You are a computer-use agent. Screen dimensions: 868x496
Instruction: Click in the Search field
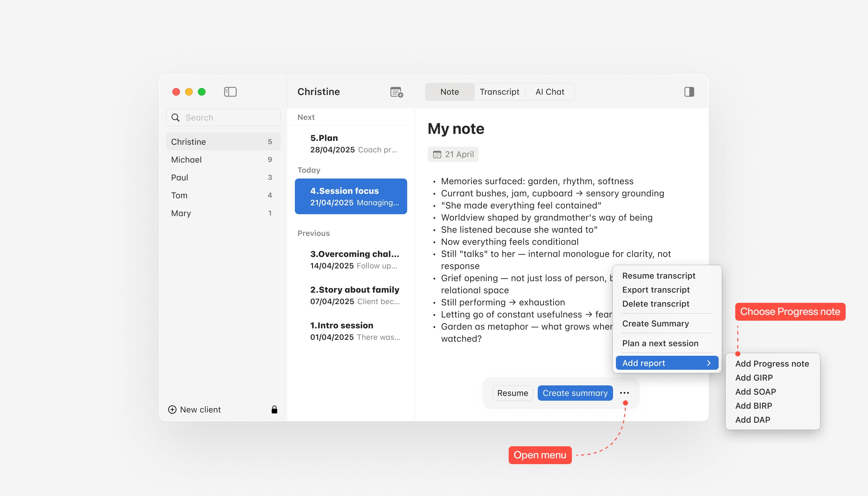pos(228,118)
